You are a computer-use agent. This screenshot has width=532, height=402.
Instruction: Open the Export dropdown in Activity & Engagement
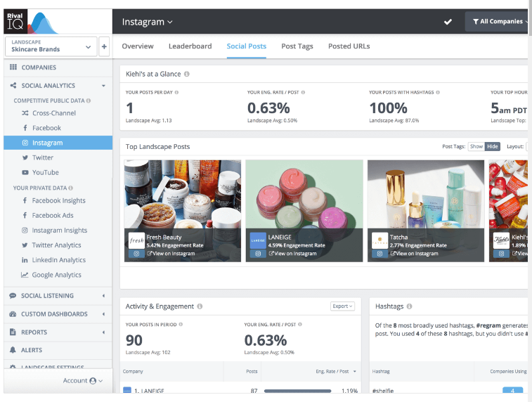pos(342,306)
